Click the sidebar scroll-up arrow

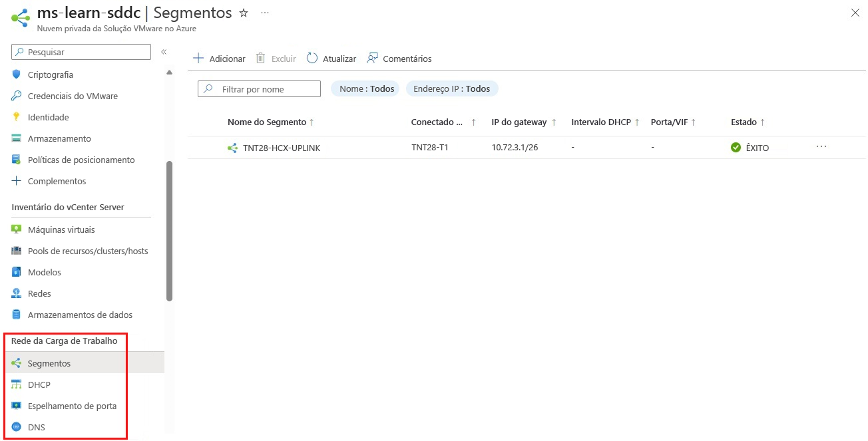[x=169, y=72]
